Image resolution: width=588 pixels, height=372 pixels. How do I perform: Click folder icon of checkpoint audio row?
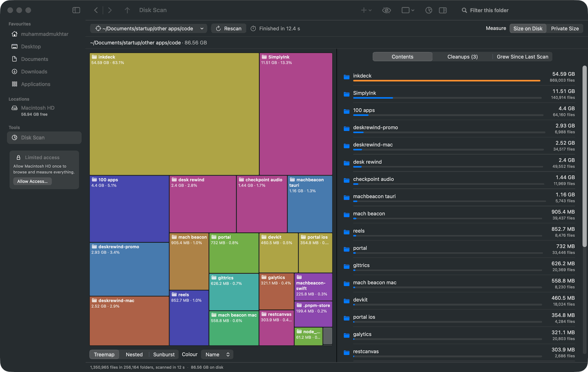click(x=347, y=180)
